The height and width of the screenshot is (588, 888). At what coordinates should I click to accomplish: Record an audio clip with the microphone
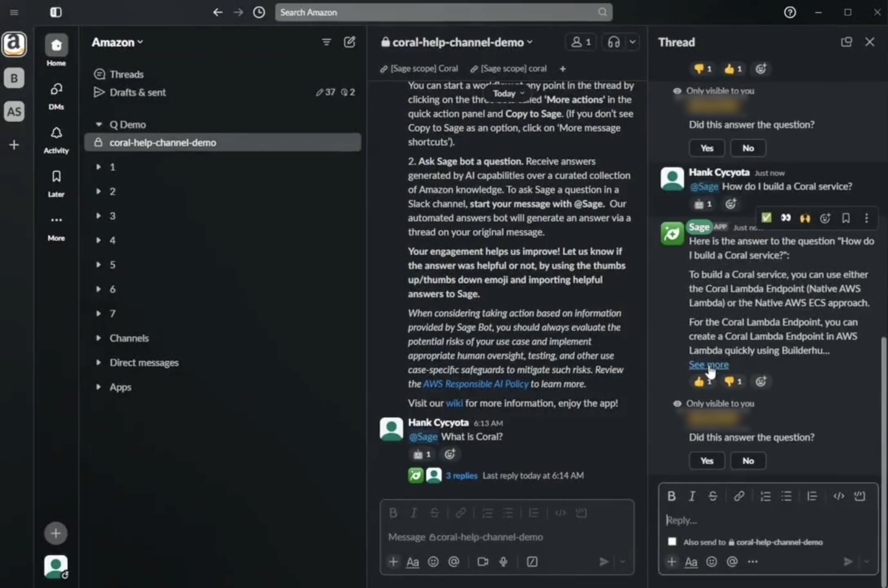(503, 562)
